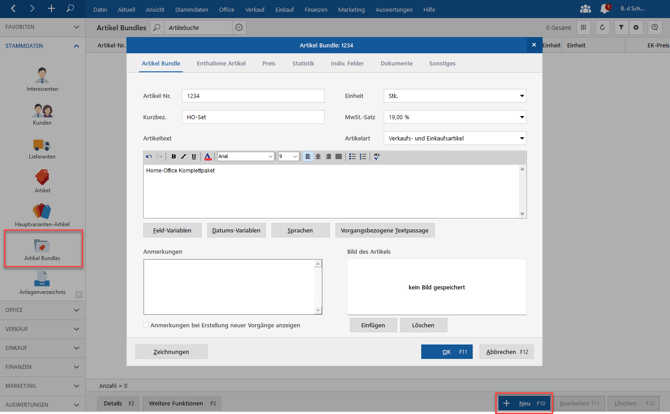Click the font color icon

click(x=208, y=157)
